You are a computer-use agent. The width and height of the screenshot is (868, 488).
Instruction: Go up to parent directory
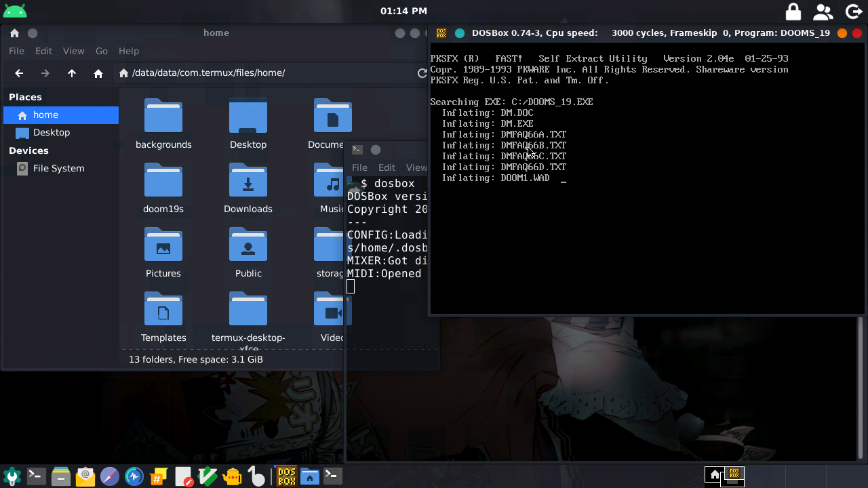tap(72, 73)
